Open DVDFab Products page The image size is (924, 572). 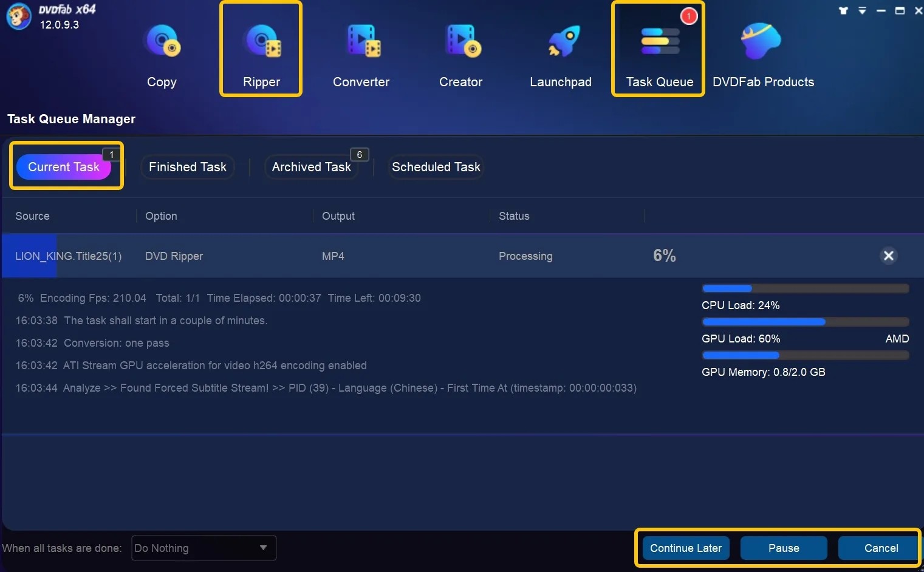click(x=763, y=56)
